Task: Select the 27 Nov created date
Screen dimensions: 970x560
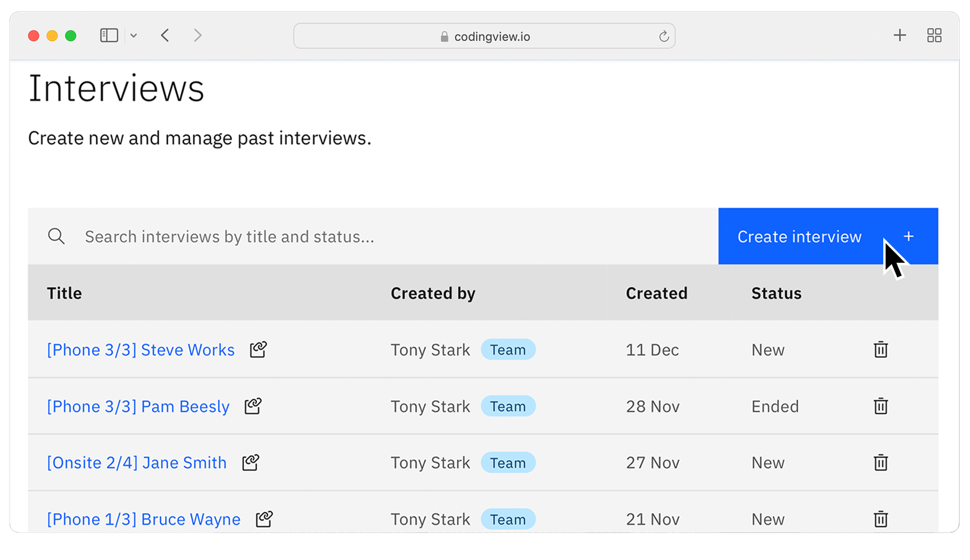Action: 653,463
